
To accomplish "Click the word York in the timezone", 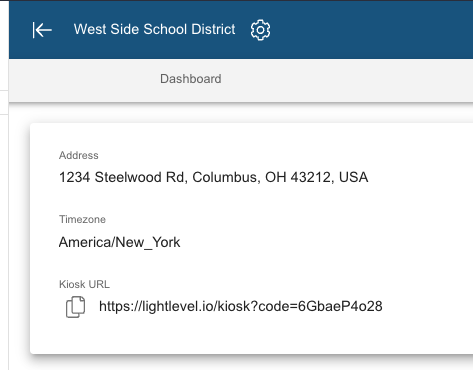I will tap(166, 242).
